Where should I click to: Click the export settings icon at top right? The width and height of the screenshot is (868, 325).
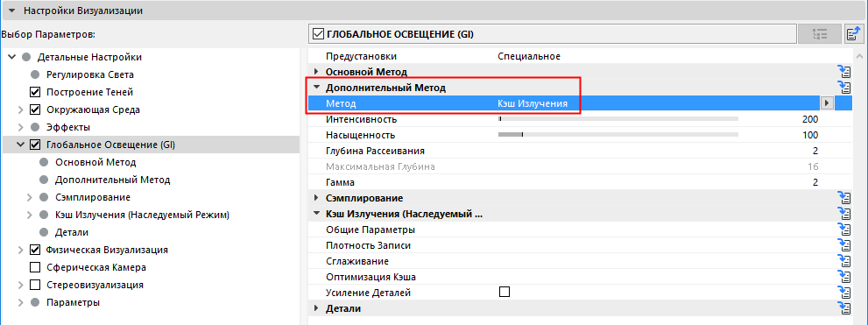853,34
